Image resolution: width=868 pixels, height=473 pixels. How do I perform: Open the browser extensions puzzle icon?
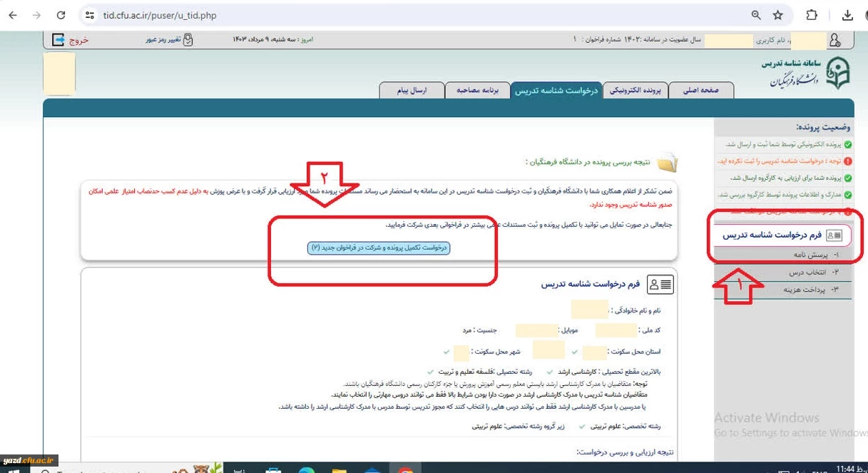[x=812, y=15]
